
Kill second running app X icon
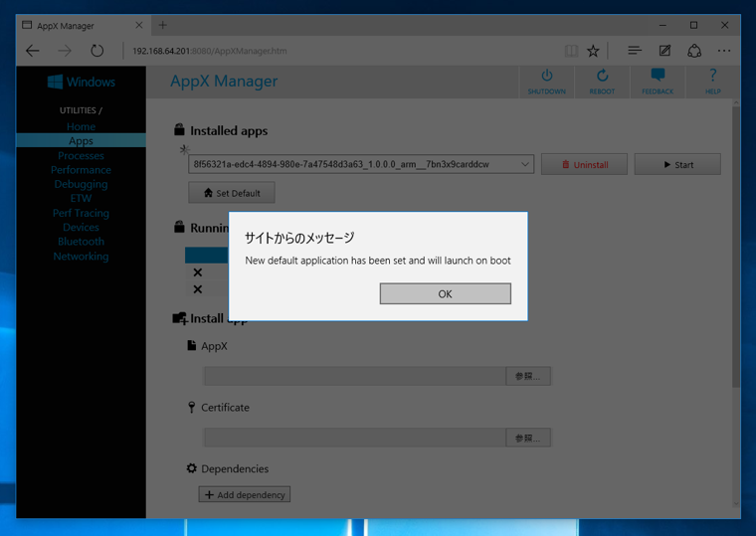pyautogui.click(x=198, y=289)
